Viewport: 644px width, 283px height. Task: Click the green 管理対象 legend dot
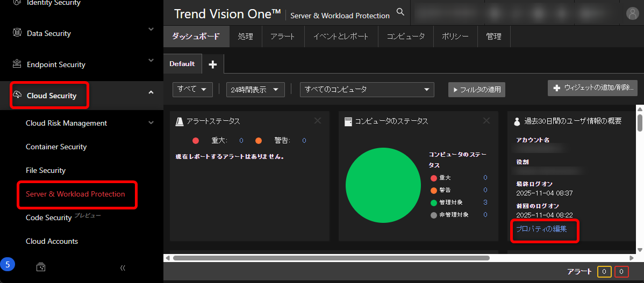[x=434, y=202]
